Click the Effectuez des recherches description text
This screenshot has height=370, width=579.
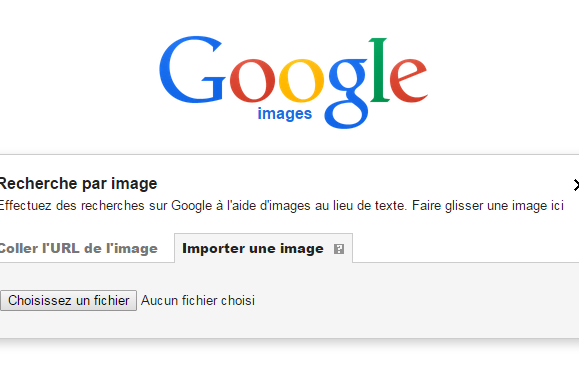(203, 206)
